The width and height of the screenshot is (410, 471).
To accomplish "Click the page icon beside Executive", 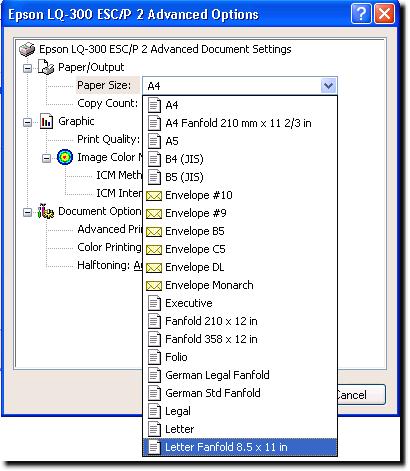I will (x=154, y=303).
